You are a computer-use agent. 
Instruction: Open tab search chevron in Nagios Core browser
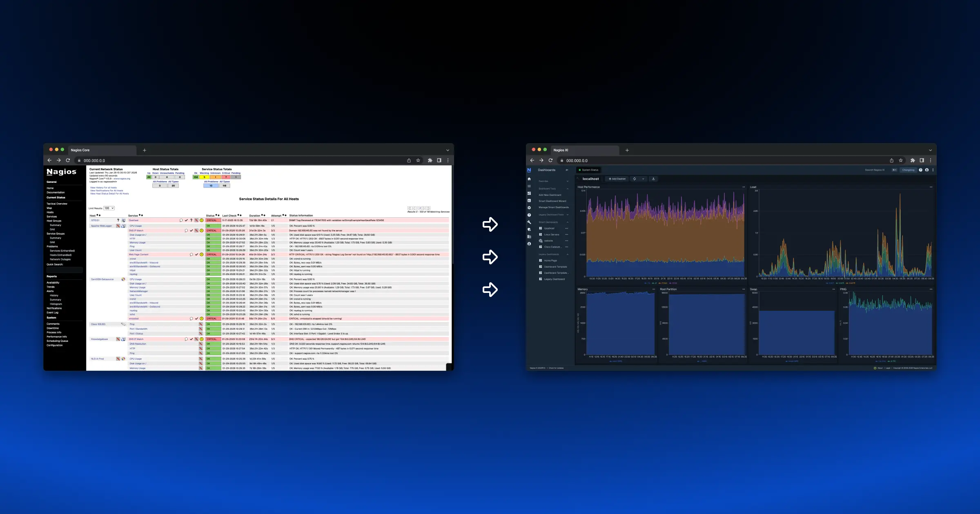pyautogui.click(x=448, y=150)
